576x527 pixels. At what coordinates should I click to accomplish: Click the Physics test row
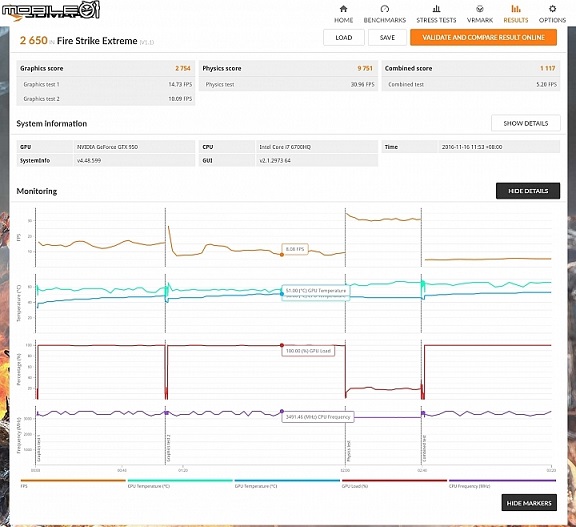[x=288, y=84]
